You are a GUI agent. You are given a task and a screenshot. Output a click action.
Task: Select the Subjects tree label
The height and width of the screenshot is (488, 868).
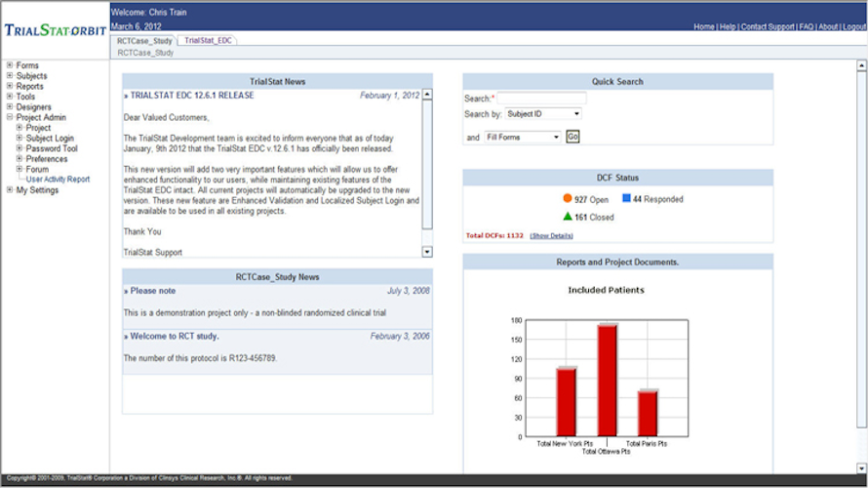tap(31, 76)
